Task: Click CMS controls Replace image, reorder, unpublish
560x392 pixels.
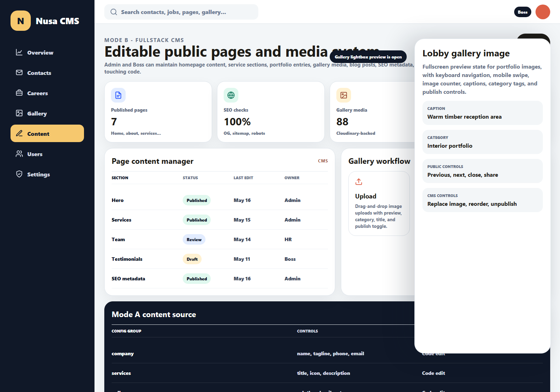Action: pos(482,200)
